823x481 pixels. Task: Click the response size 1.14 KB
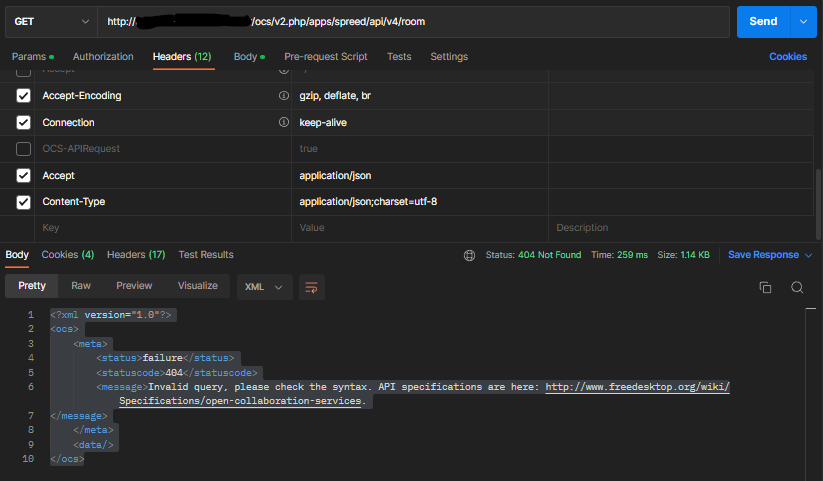(695, 255)
